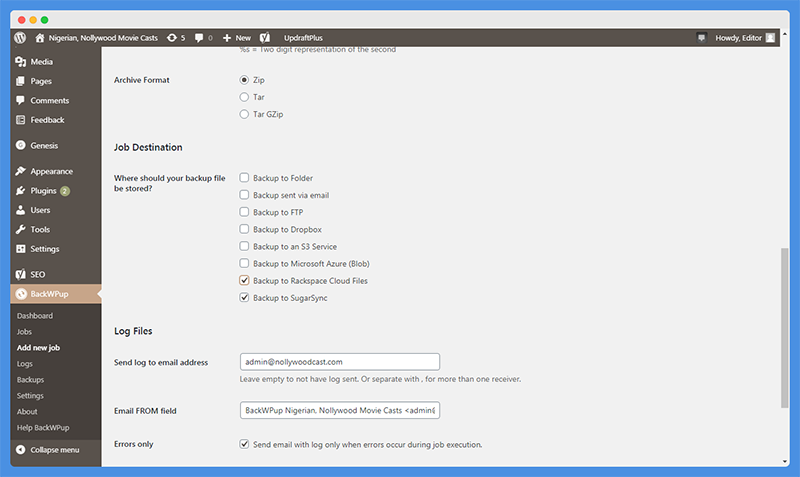Click the Nigerian, Nollywood Movie Casts site name
The image size is (800, 477).
coord(103,38)
